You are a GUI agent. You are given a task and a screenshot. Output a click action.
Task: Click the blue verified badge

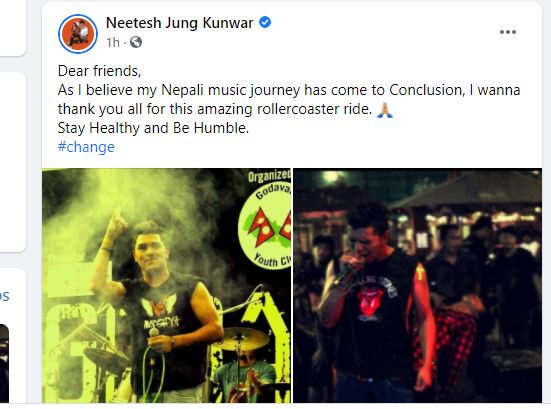265,22
